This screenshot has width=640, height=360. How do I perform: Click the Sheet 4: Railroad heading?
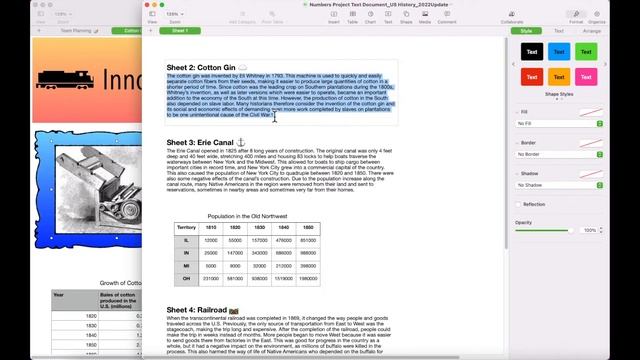(x=197, y=310)
